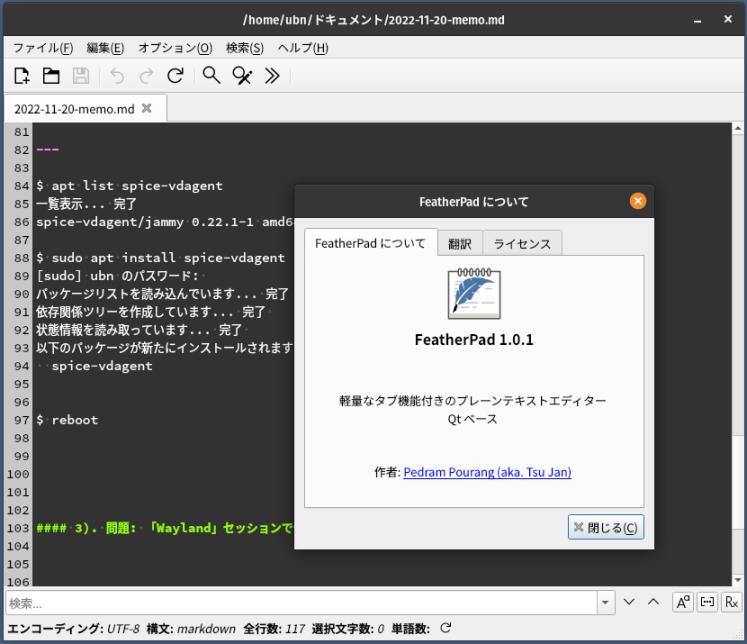
Task: Click the 閉じる(C) button
Action: pyautogui.click(x=606, y=527)
